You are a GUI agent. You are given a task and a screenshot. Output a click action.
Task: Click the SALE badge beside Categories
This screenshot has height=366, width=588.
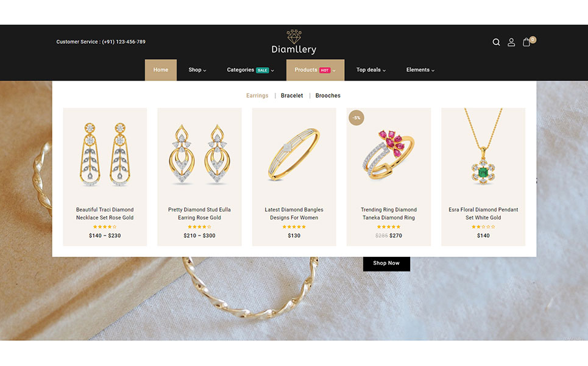click(263, 70)
